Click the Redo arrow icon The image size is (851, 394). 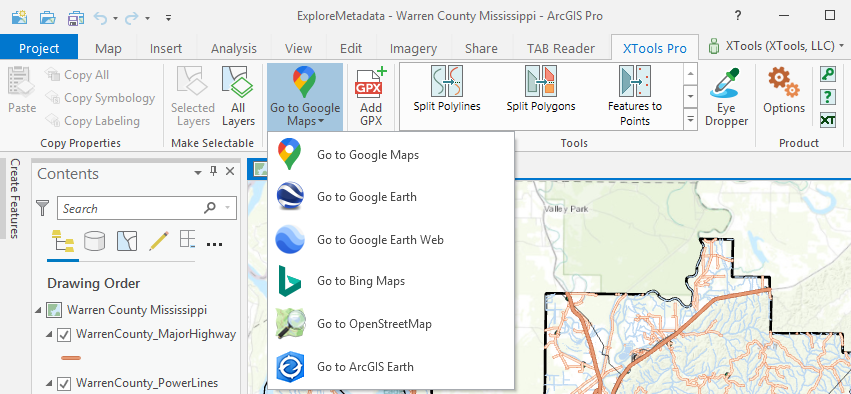click(x=132, y=17)
